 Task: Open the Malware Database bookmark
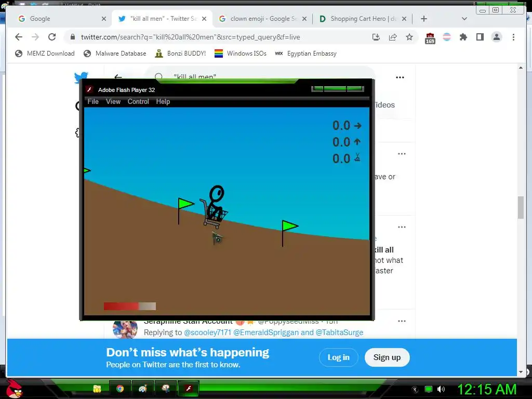(x=115, y=54)
